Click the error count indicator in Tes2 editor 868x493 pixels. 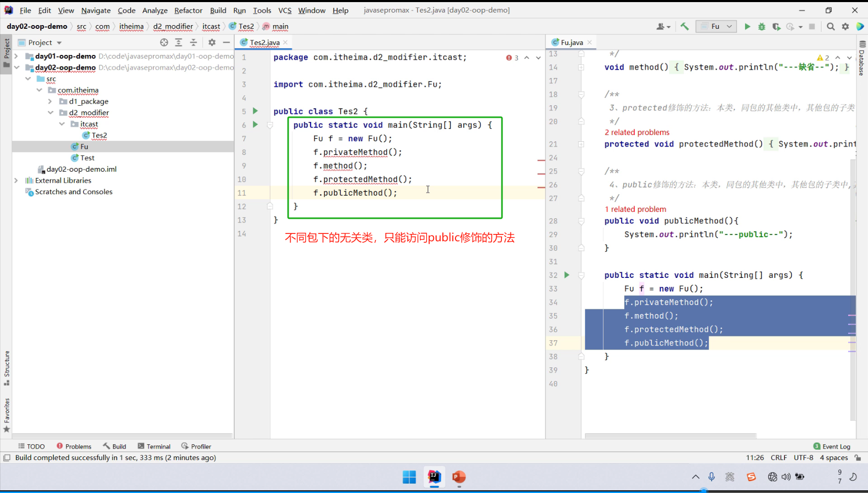512,58
